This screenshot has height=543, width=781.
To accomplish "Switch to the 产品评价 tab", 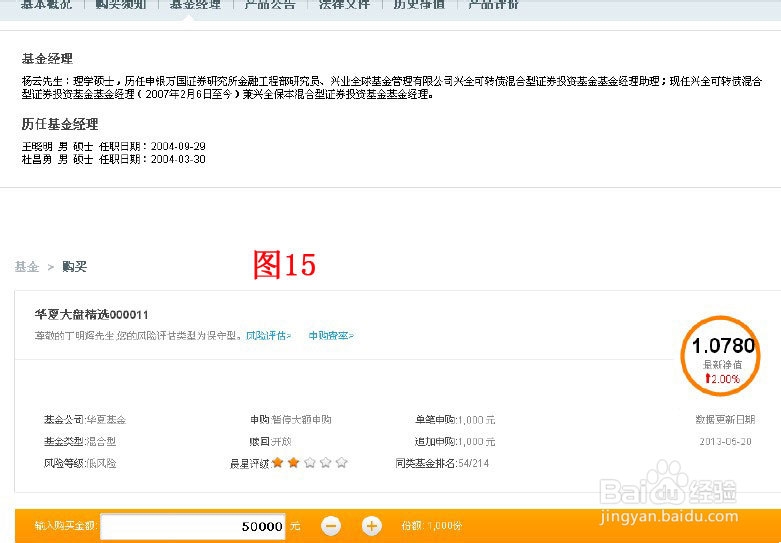I will 494,5.
